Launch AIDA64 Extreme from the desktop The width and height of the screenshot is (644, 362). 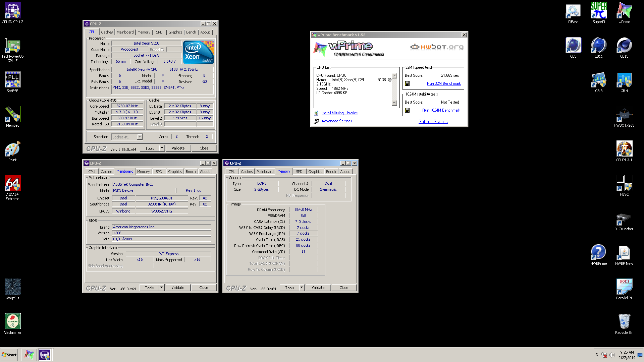pos(12,188)
